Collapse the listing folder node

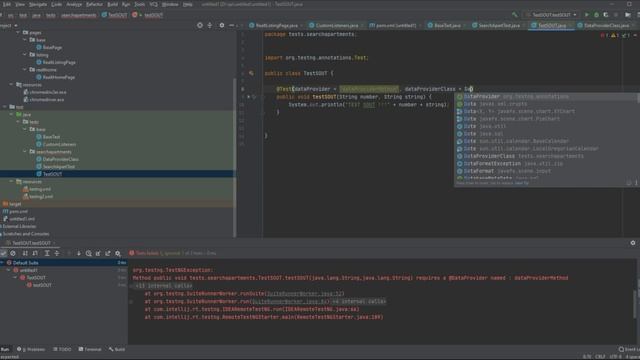pos(25,55)
